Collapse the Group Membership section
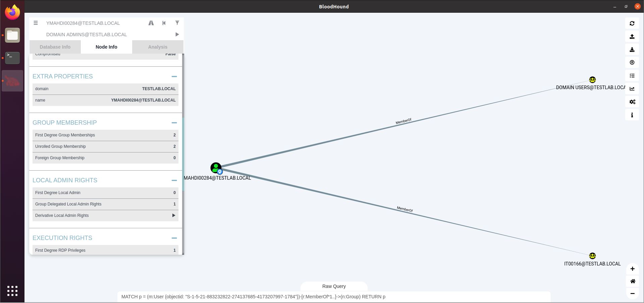644x303 pixels. click(174, 123)
